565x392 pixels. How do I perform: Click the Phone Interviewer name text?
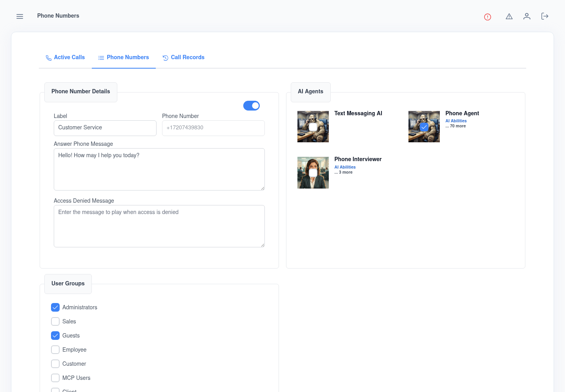coord(358,159)
